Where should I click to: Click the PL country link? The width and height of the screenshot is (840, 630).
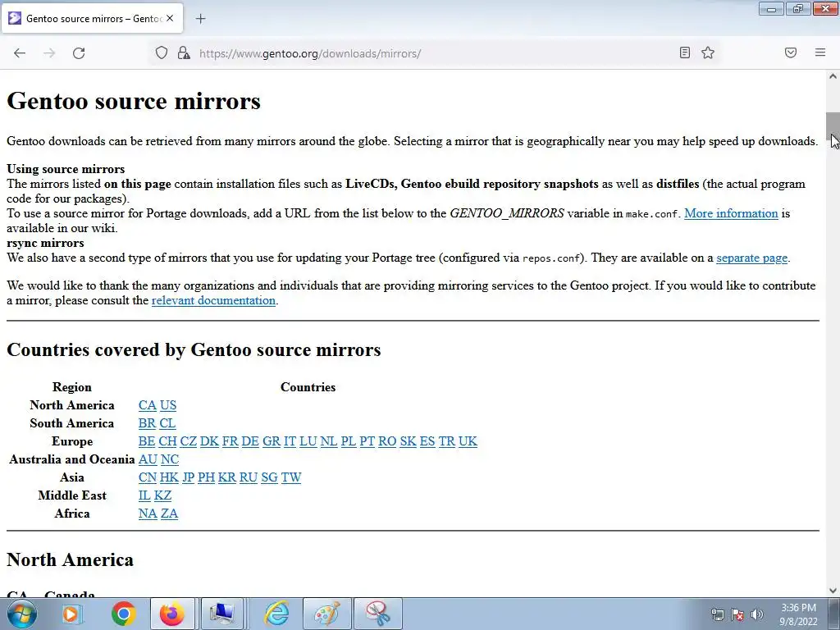click(348, 441)
